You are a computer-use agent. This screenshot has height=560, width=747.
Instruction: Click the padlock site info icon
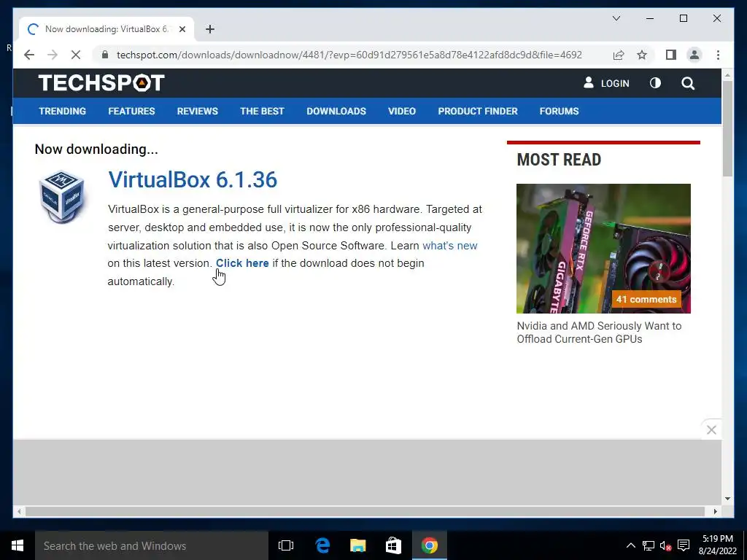(x=105, y=55)
